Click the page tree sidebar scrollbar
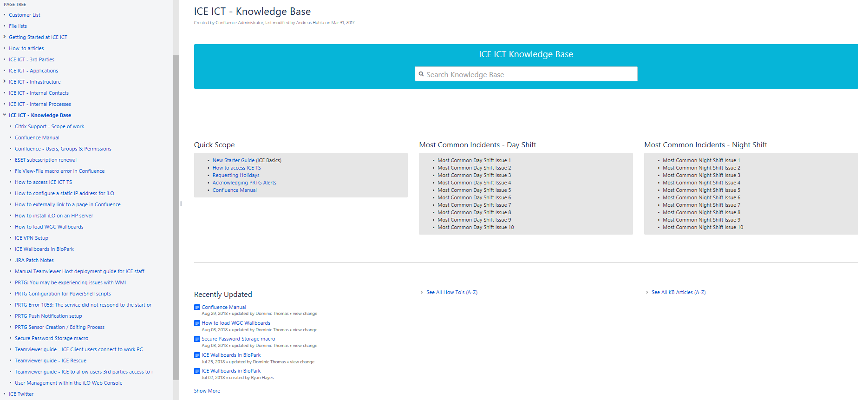 [176, 217]
